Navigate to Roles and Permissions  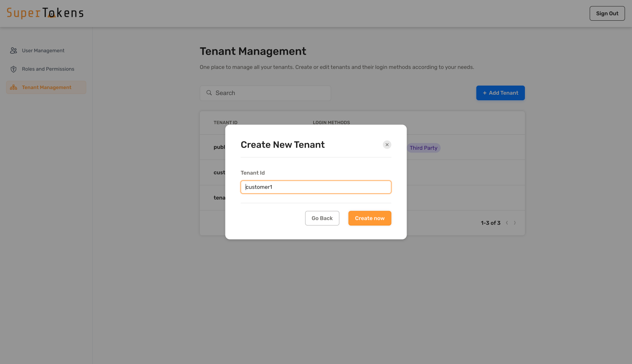pos(48,69)
